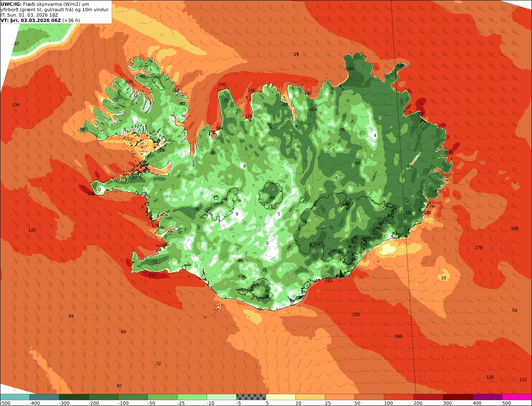
Task: Click the map value '277' off the southwest coast
Action: (153, 275)
